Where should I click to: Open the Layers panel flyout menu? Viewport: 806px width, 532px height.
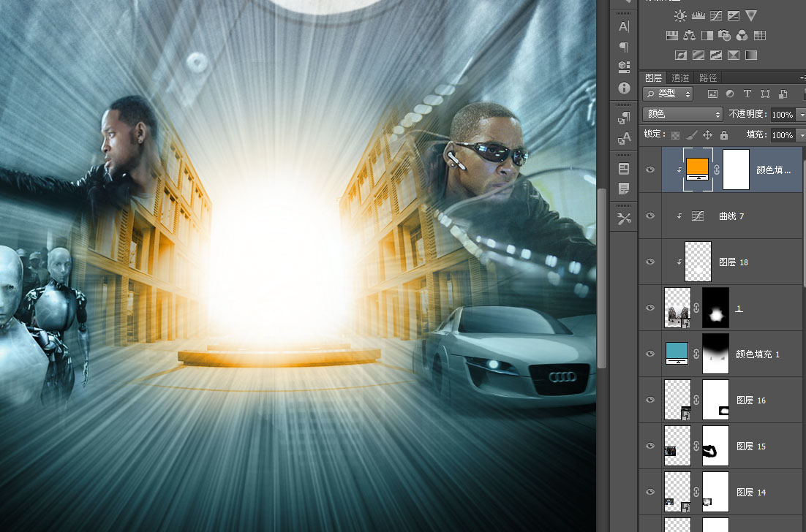[x=802, y=78]
